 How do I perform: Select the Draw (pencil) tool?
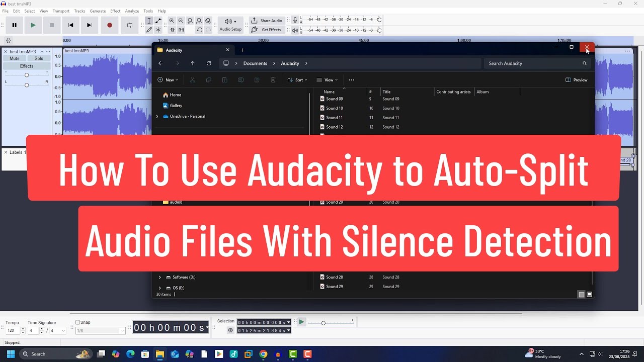coord(149,30)
